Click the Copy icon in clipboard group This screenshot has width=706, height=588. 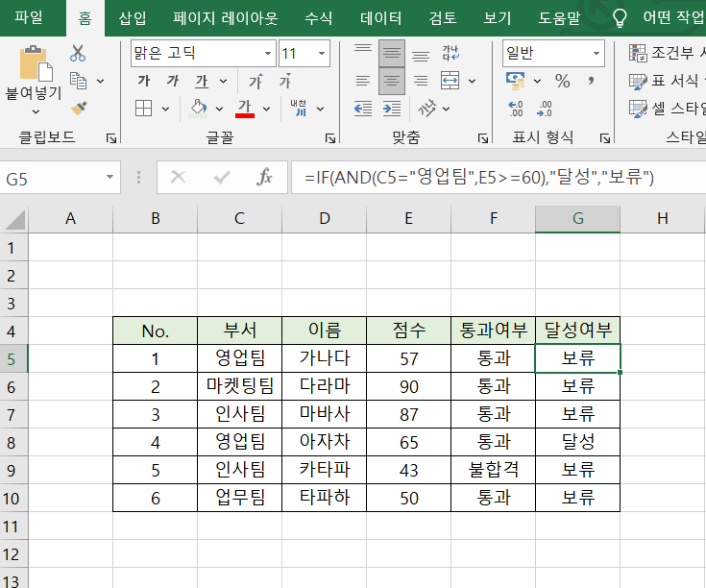tap(78, 81)
